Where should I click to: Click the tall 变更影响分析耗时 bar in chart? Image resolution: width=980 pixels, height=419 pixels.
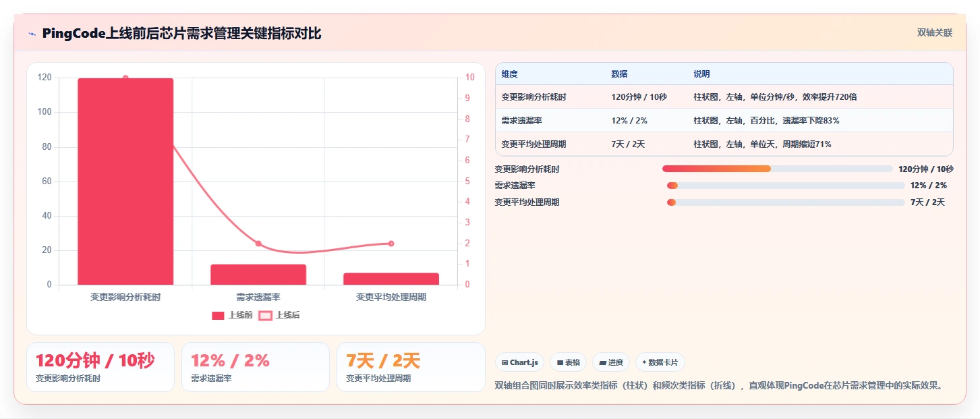(125, 181)
